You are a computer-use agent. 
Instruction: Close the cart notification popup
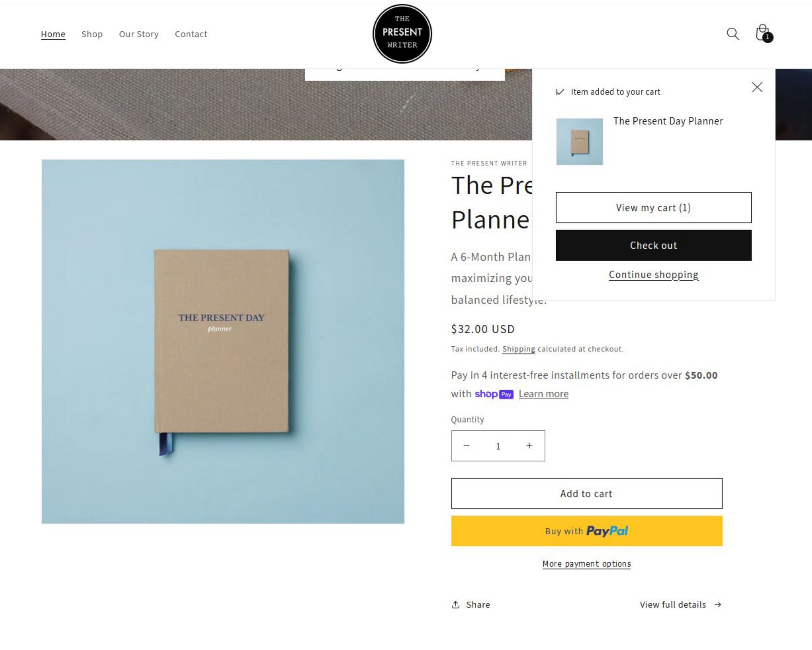(757, 87)
